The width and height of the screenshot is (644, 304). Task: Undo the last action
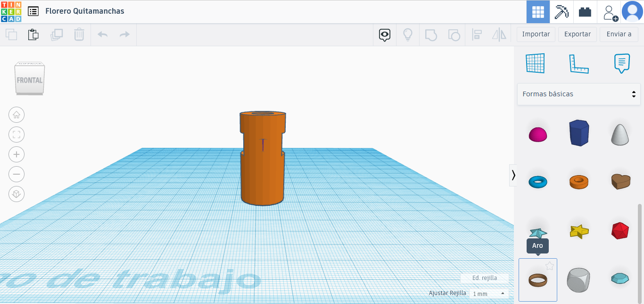(x=102, y=34)
